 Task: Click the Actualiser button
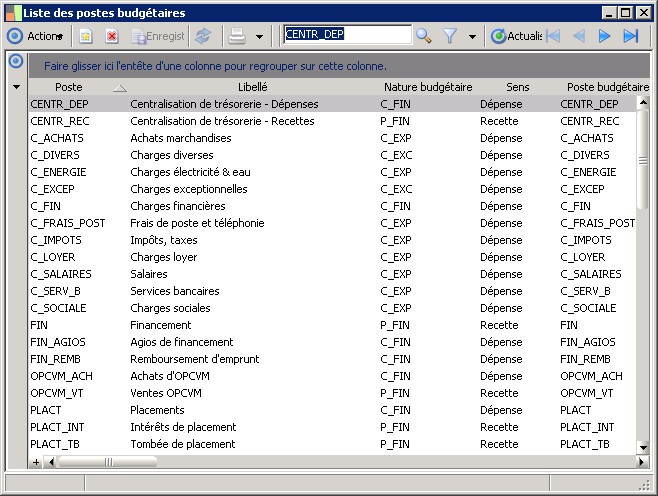(516, 36)
